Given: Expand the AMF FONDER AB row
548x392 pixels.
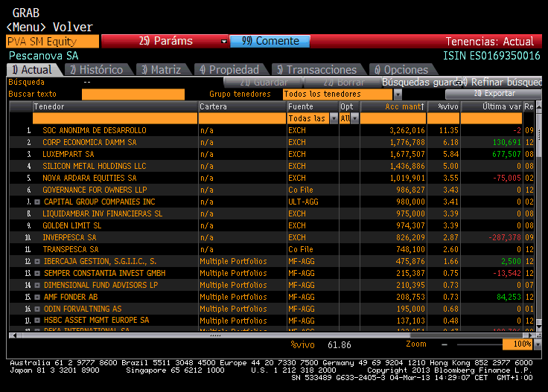Looking at the screenshot, I should click(37, 297).
